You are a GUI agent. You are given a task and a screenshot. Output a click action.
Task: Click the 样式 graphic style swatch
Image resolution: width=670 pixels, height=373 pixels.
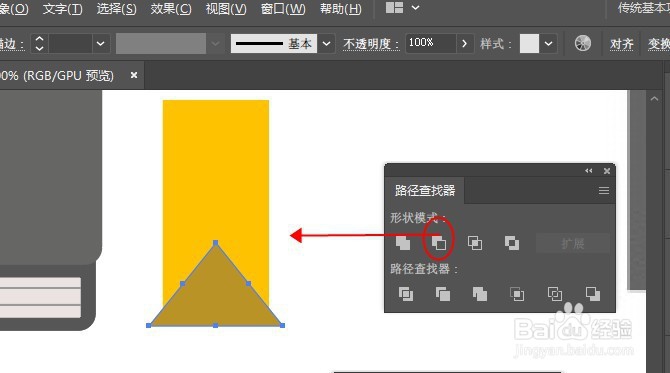pos(529,44)
